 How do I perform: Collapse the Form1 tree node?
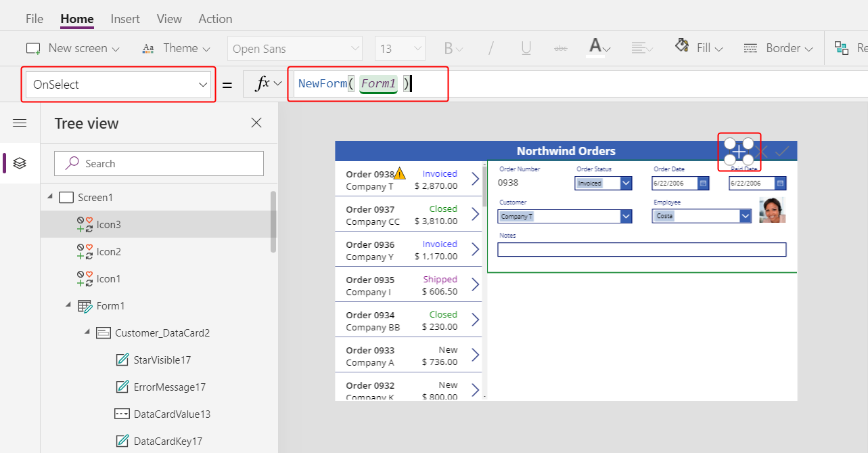coord(68,305)
